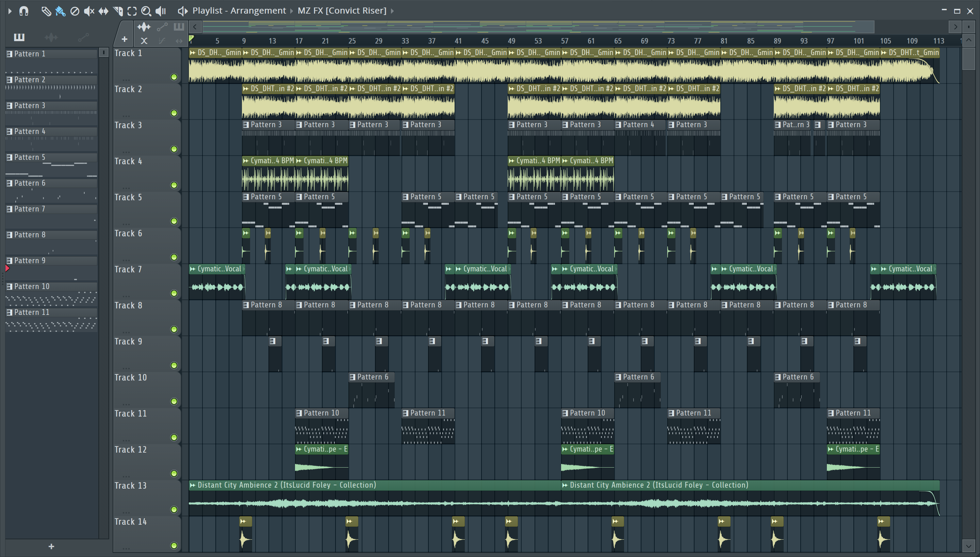Select first Cymati..pe - E clip on Track 12
This screenshot has height=557, width=980.
tap(322, 462)
